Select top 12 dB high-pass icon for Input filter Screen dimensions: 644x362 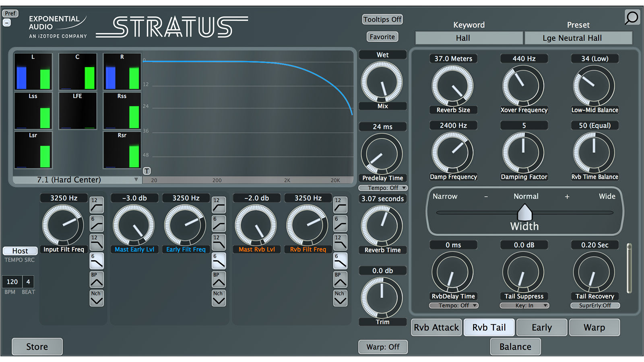click(97, 205)
